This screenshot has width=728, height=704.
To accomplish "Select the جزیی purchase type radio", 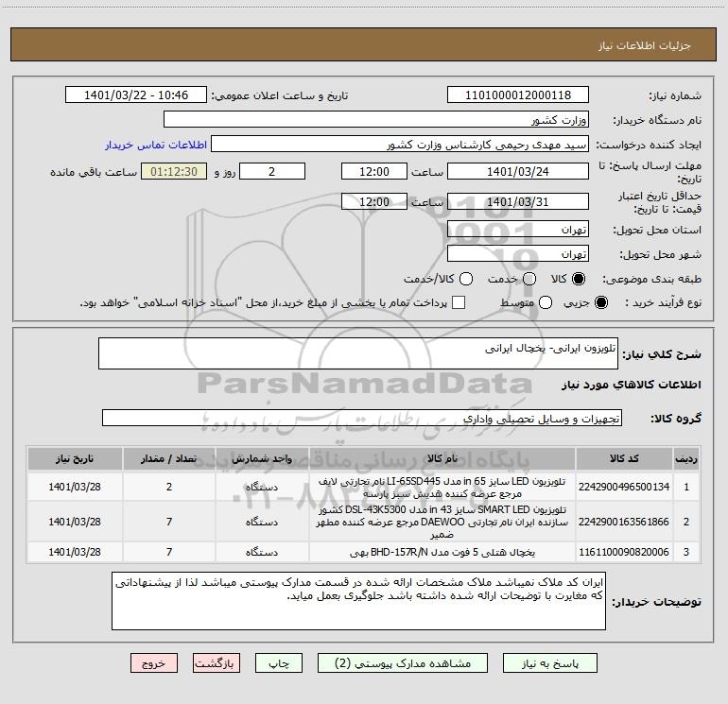I will [x=600, y=302].
